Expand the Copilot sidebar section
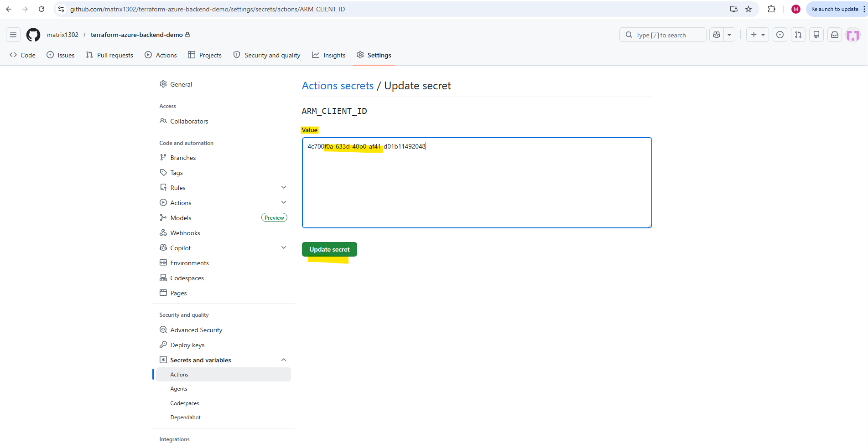868x448 pixels. 284,247
